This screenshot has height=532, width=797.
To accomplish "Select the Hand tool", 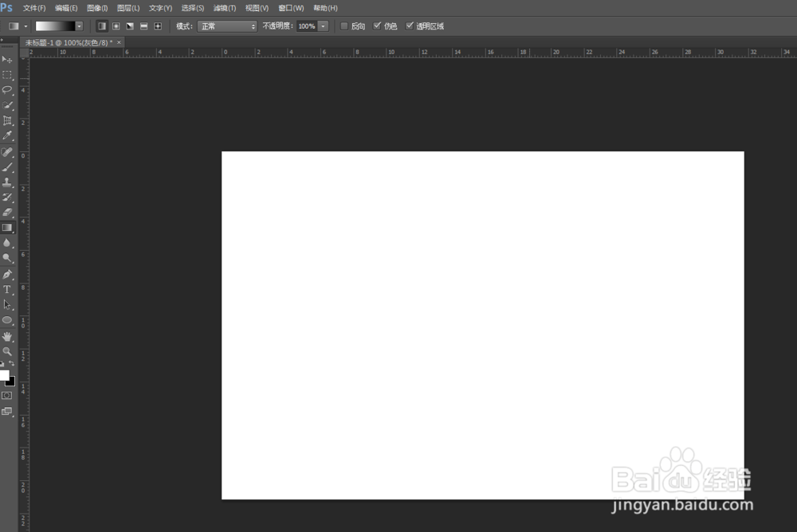I will (7, 336).
